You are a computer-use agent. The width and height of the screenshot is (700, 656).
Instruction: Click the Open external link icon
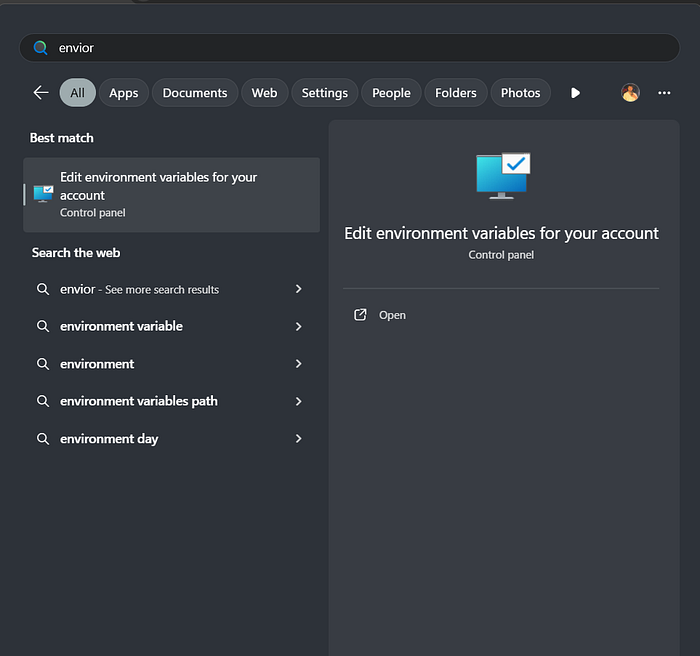(x=360, y=315)
